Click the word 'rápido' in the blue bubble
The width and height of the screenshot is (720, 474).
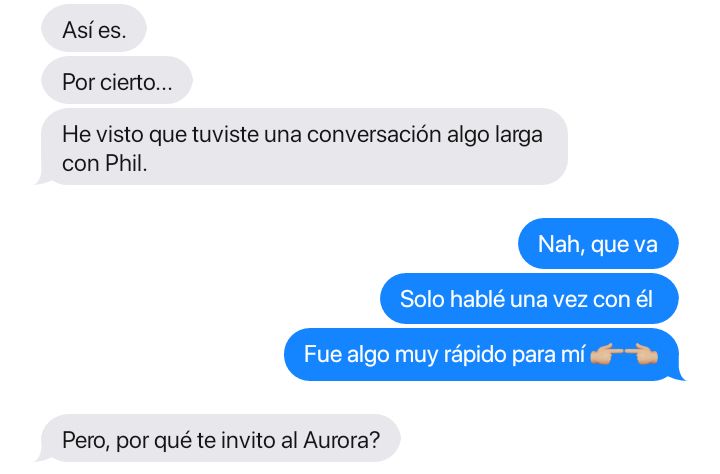tap(469, 355)
